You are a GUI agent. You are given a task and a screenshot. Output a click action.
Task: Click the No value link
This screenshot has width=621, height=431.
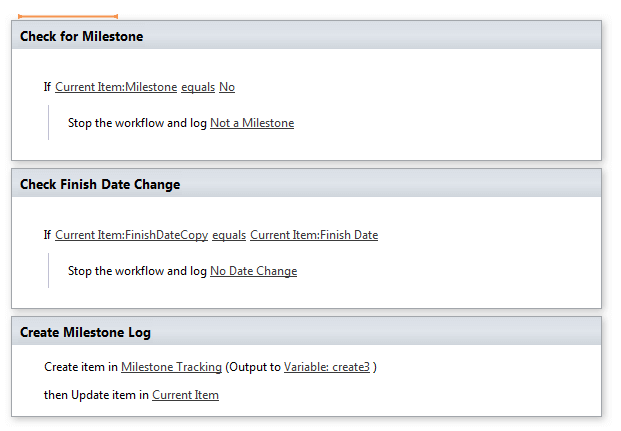pyautogui.click(x=227, y=87)
